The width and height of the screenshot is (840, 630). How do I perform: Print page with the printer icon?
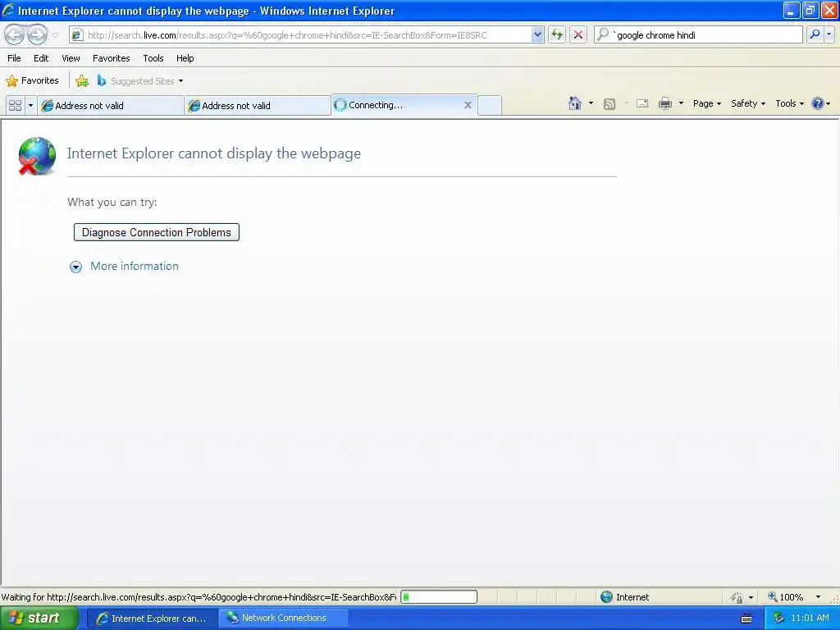click(665, 103)
